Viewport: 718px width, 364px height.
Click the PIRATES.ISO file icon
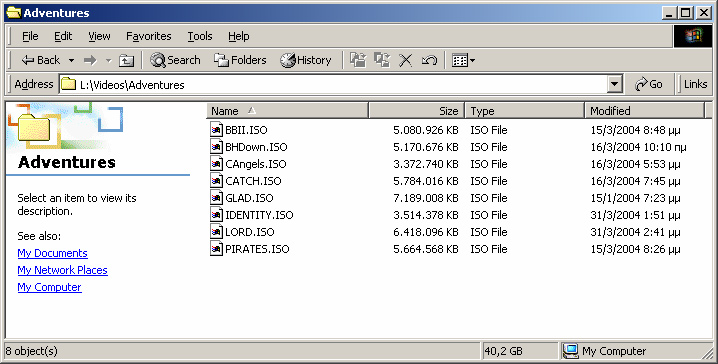(217, 248)
